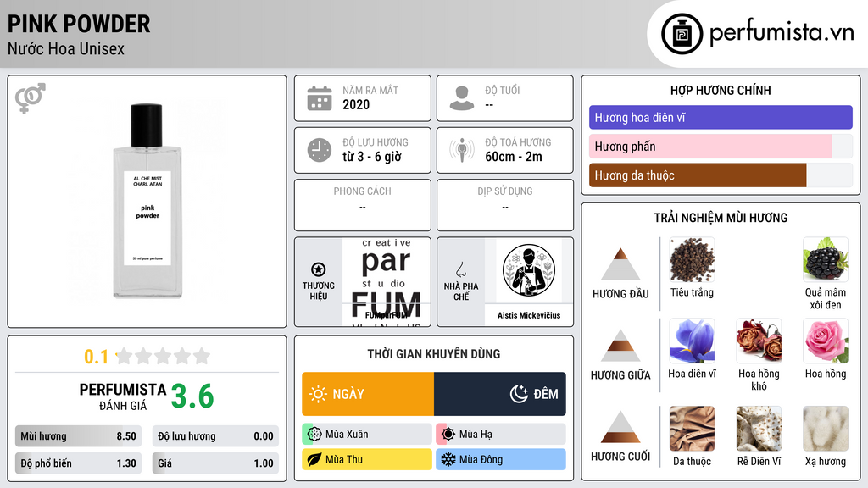
Task: Click the person icon next to Độ tuổi
Action: coord(462,98)
